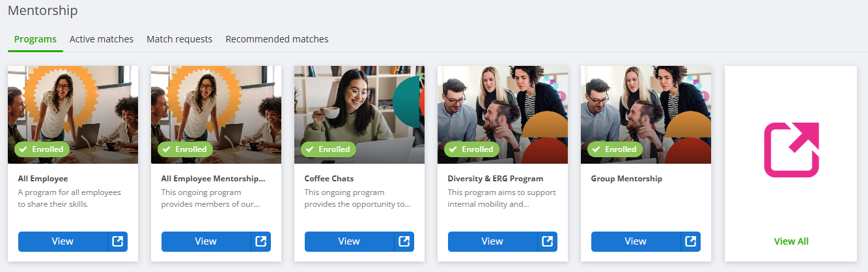Click the View All programs link
Viewport: 868px width, 272px height.
tap(791, 241)
